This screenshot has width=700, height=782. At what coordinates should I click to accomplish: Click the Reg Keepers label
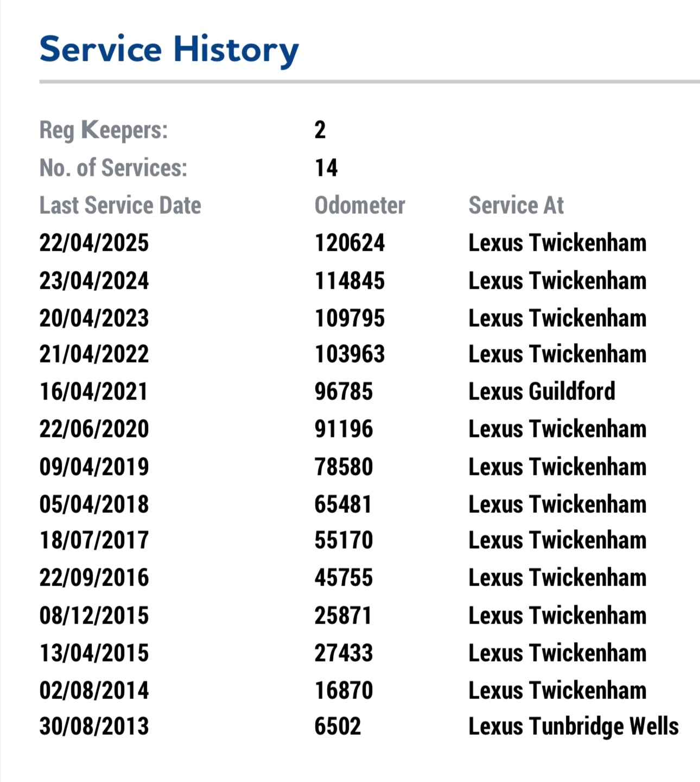pos(104,130)
